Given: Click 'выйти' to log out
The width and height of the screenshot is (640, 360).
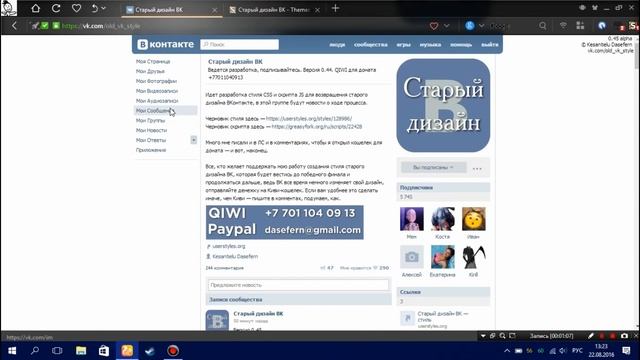Looking at the screenshot, I should 489,44.
